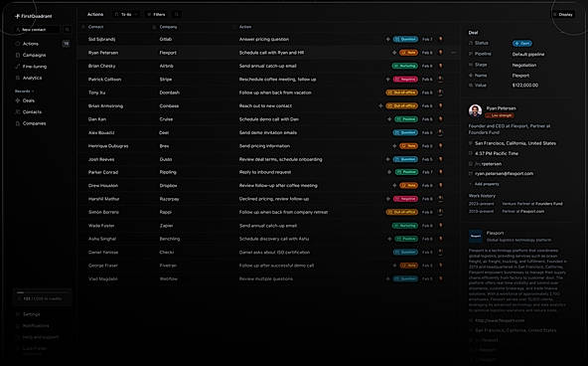Viewport: 588px width, 366px height.
Task: Click the deal value $122,000.00
Action: (525, 86)
